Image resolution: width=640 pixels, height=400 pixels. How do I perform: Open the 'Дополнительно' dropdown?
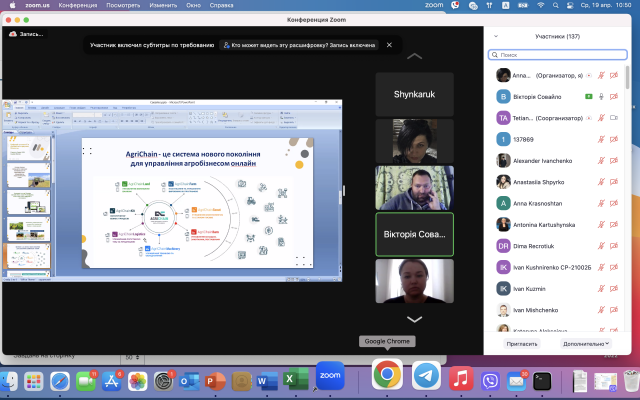tap(586, 344)
